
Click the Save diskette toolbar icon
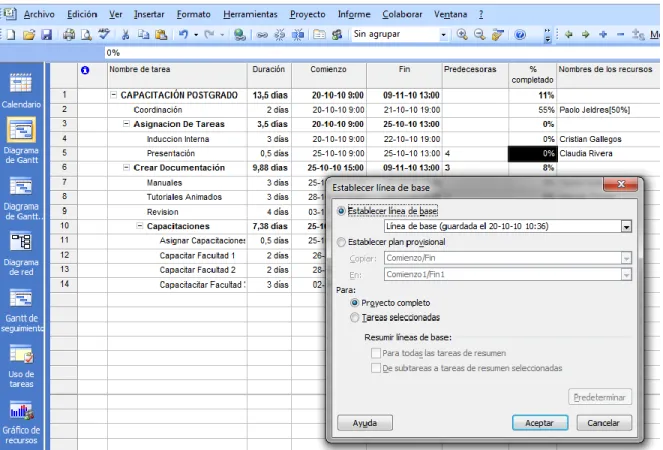click(x=47, y=35)
